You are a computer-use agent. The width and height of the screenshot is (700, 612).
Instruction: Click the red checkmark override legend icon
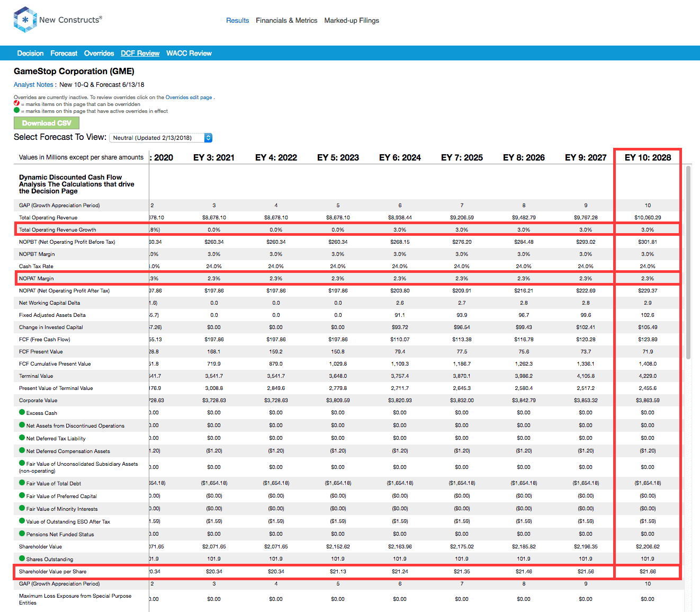point(16,103)
